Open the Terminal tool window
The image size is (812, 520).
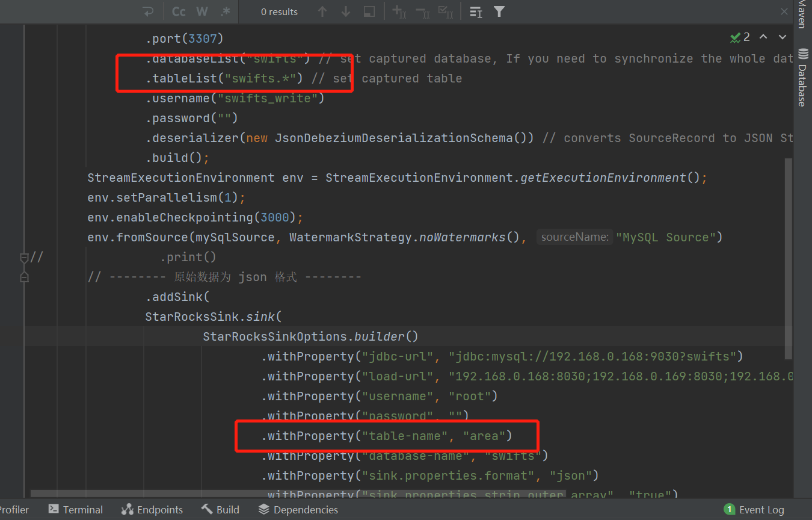tap(76, 509)
